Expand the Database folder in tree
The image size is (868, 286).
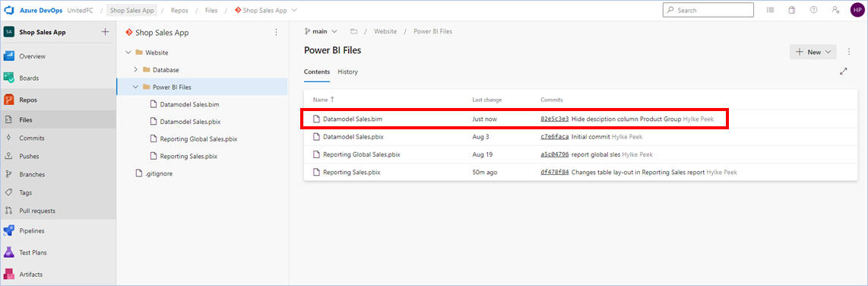click(135, 70)
